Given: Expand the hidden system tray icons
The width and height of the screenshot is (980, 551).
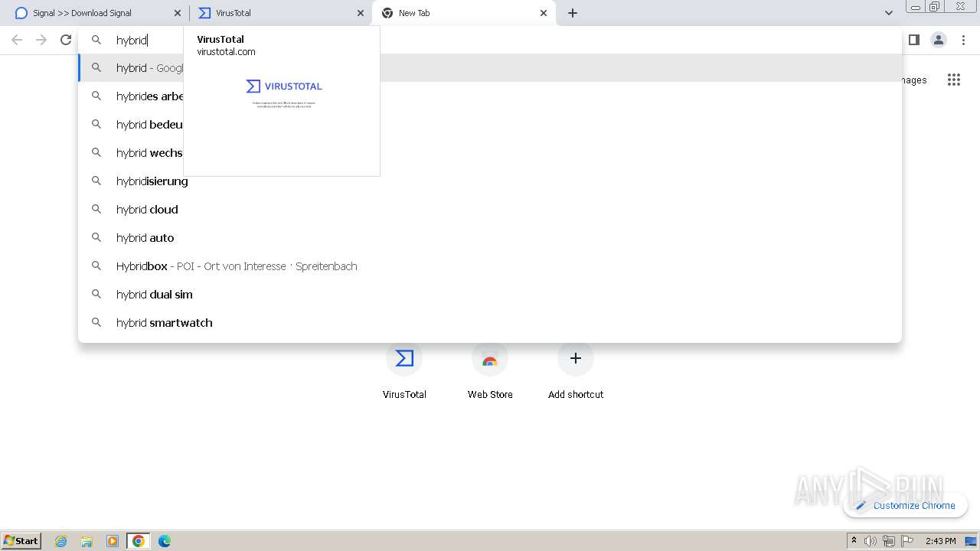Looking at the screenshot, I should click(854, 541).
